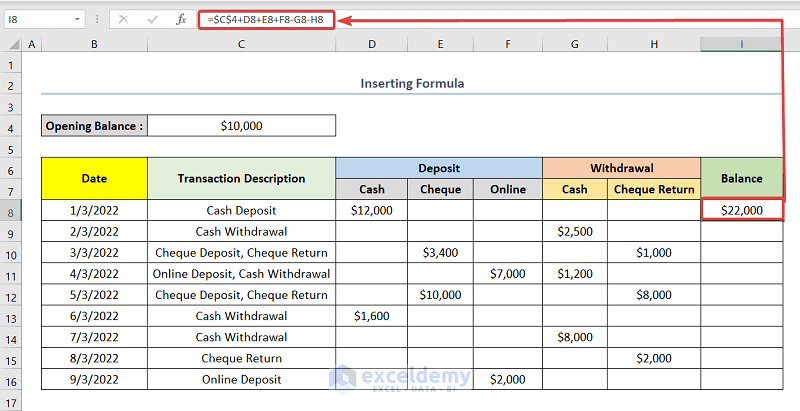Click the 'Cheque Return' description in row 15
Screen dimensions: 800x411
[241, 358]
